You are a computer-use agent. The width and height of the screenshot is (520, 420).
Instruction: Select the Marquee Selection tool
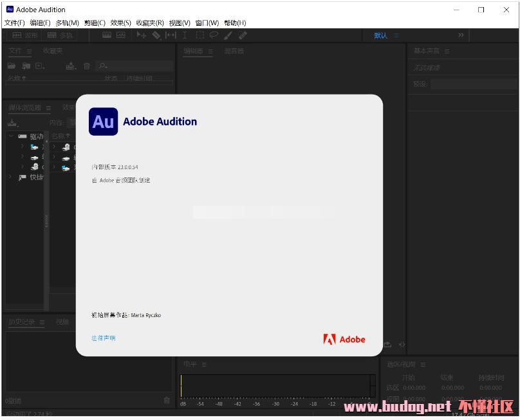pyautogui.click(x=200, y=35)
